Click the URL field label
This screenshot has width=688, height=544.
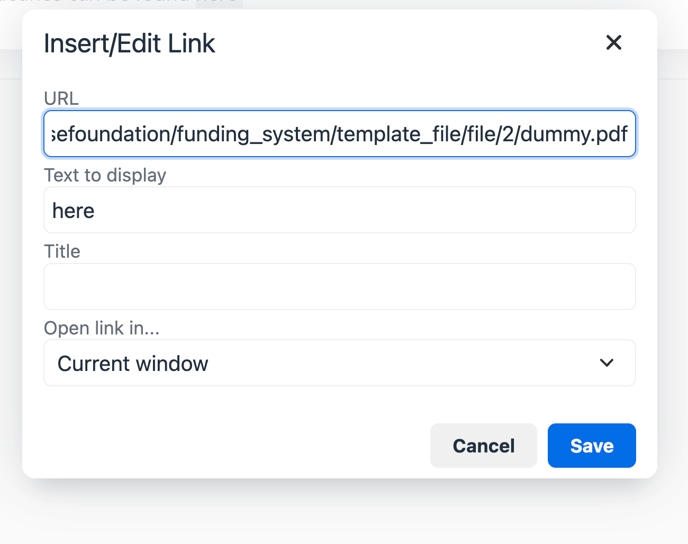click(x=61, y=98)
